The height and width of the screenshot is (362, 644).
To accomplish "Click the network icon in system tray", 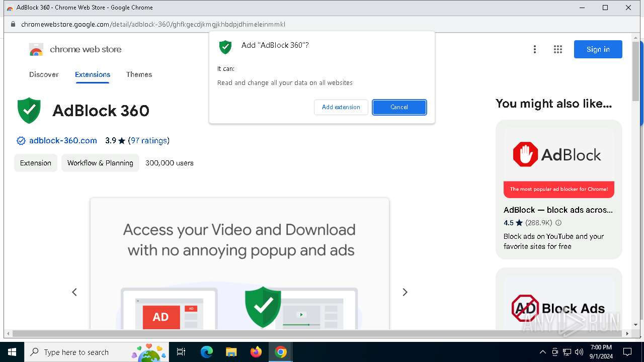I will coord(567,352).
